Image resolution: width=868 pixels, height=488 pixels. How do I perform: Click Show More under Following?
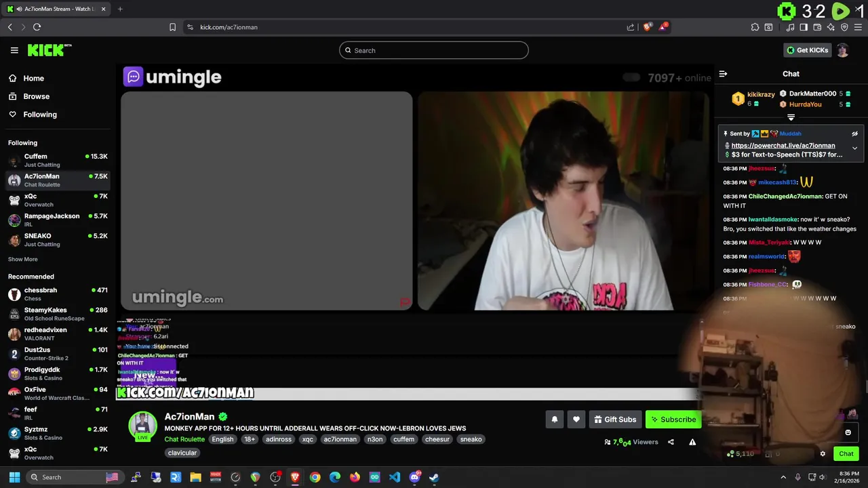tap(22, 260)
